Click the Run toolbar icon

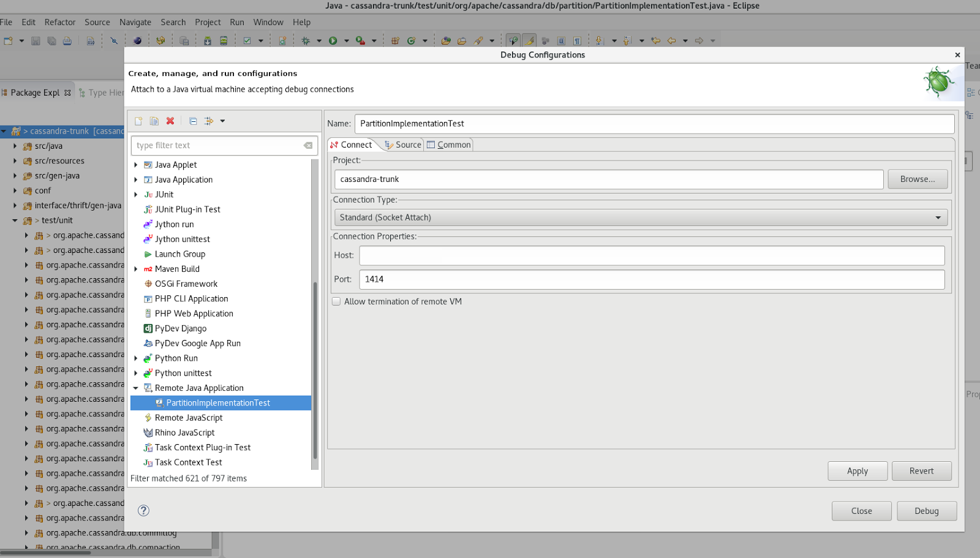click(333, 40)
